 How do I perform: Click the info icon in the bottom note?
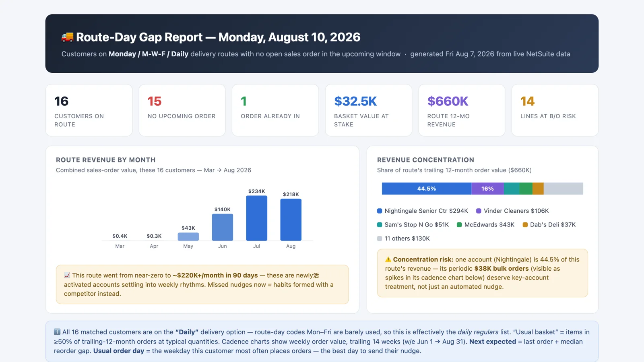coord(57,332)
